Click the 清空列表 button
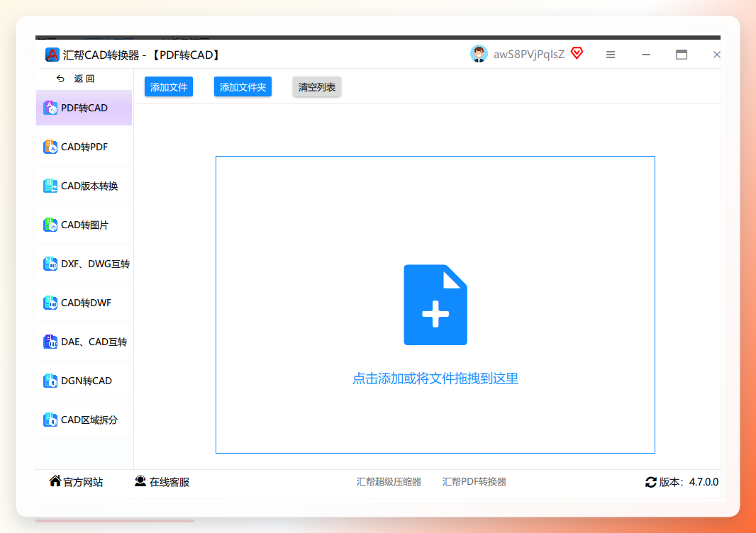Image resolution: width=756 pixels, height=533 pixels. point(317,86)
